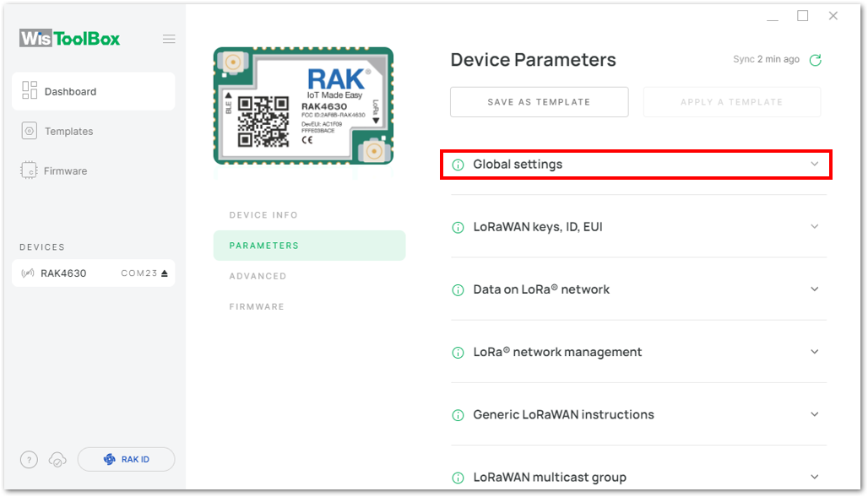Click the info icon next to Generic LoRaWAN instructions
Screen dimensions: 868x497
(x=458, y=415)
